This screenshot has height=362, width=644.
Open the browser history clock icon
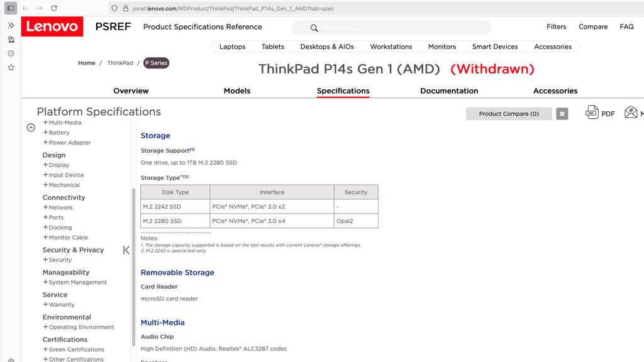coord(11,53)
